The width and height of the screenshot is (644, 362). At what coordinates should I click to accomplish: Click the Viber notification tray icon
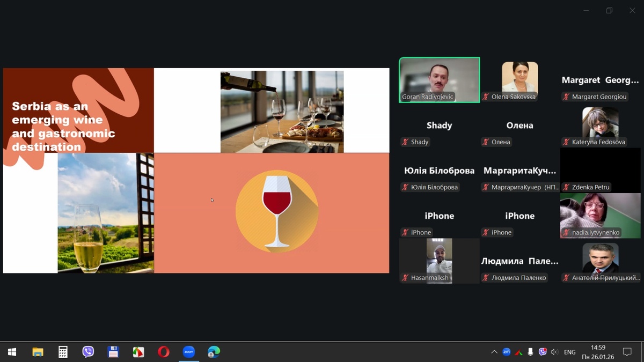(x=543, y=352)
